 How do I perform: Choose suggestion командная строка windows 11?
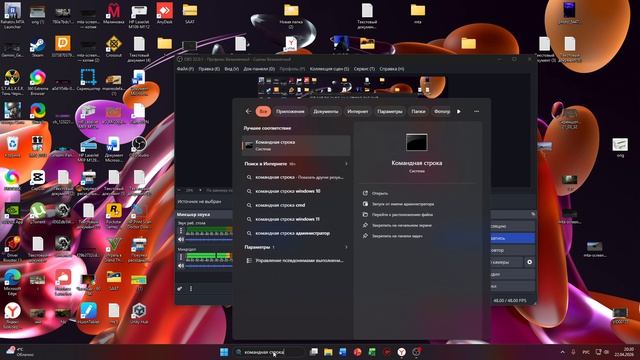tap(296, 219)
